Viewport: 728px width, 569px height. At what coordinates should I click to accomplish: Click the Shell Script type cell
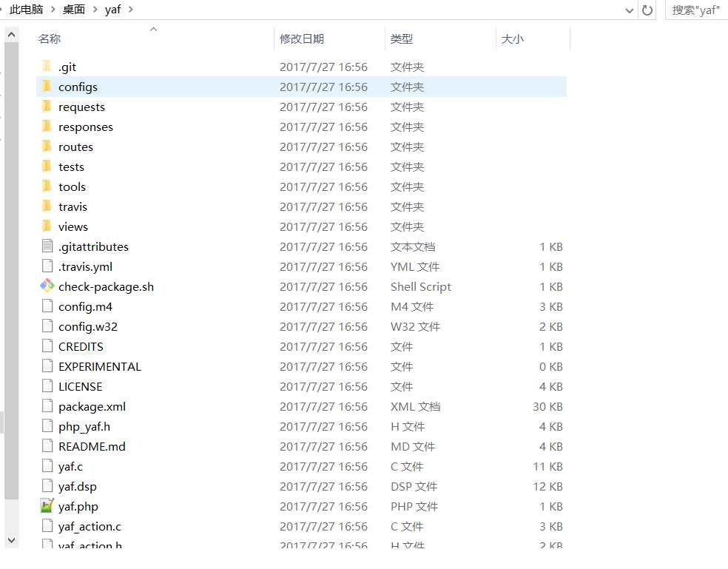(x=421, y=286)
